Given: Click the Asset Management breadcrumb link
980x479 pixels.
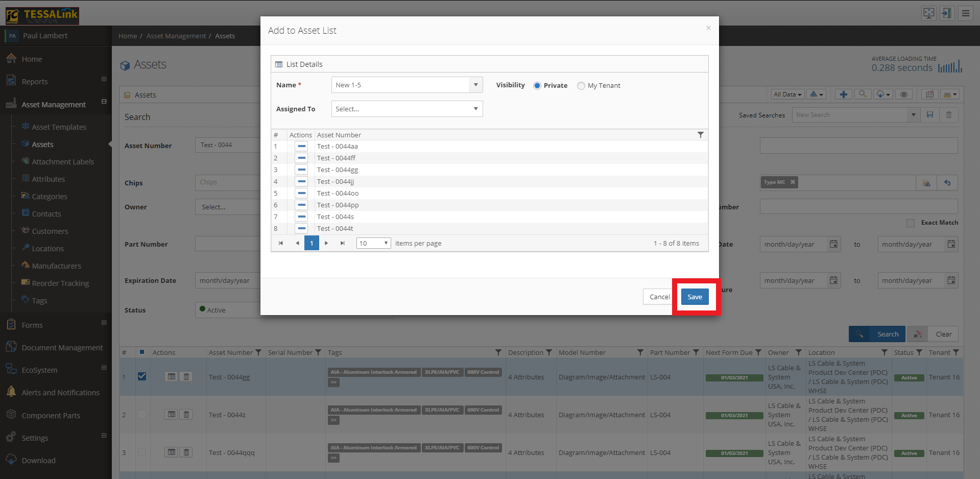Looking at the screenshot, I should [176, 36].
